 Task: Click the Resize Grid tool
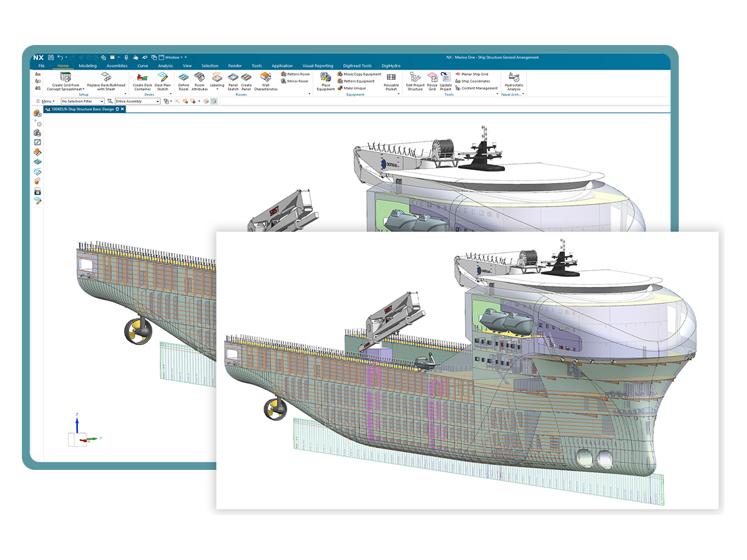[x=432, y=82]
